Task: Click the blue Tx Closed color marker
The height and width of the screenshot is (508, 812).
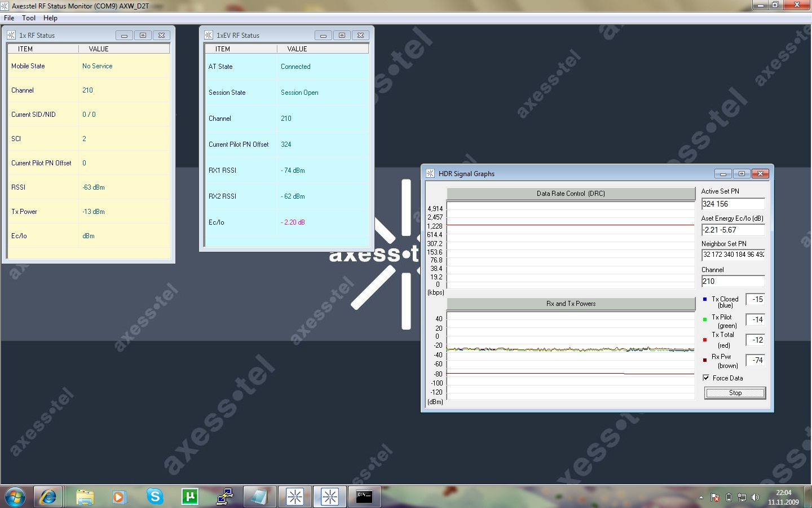Action: 705,299
